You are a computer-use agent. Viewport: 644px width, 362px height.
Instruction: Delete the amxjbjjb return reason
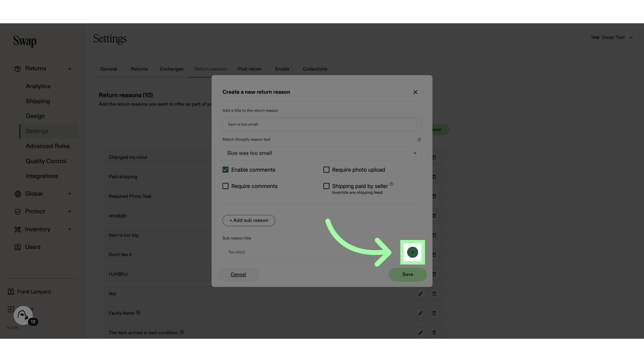tap(434, 216)
